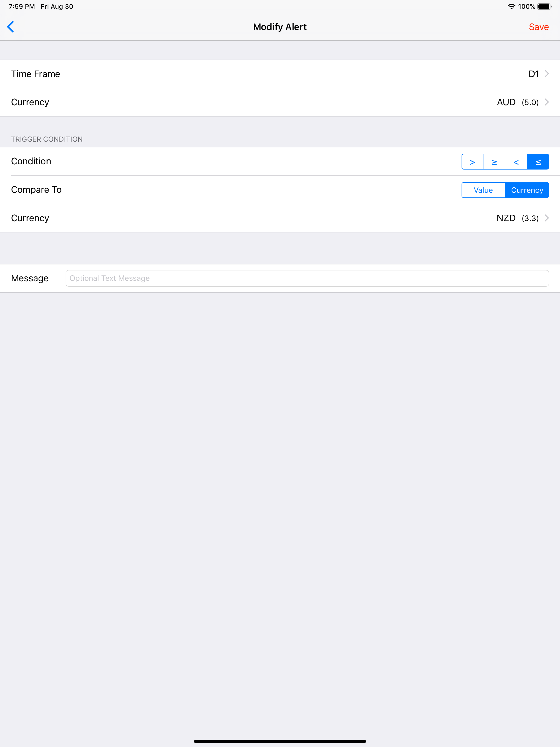Click the chevron beside NZD (3.3)
Image resolution: width=560 pixels, height=747 pixels.
(547, 218)
